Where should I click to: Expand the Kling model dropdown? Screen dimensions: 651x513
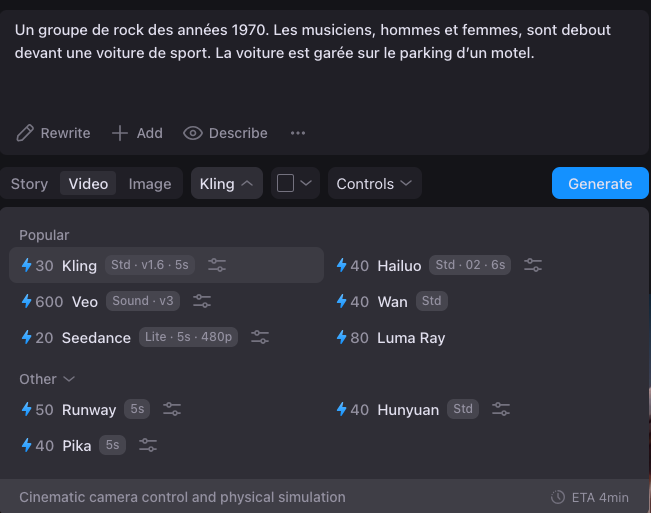[x=227, y=183]
